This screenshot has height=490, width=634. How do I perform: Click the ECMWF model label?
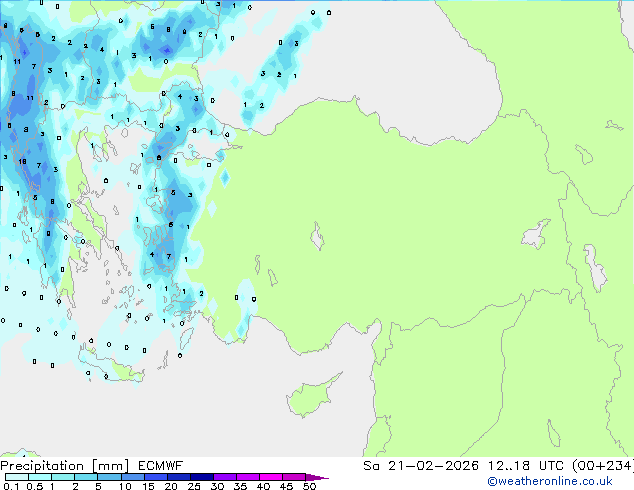(160, 466)
